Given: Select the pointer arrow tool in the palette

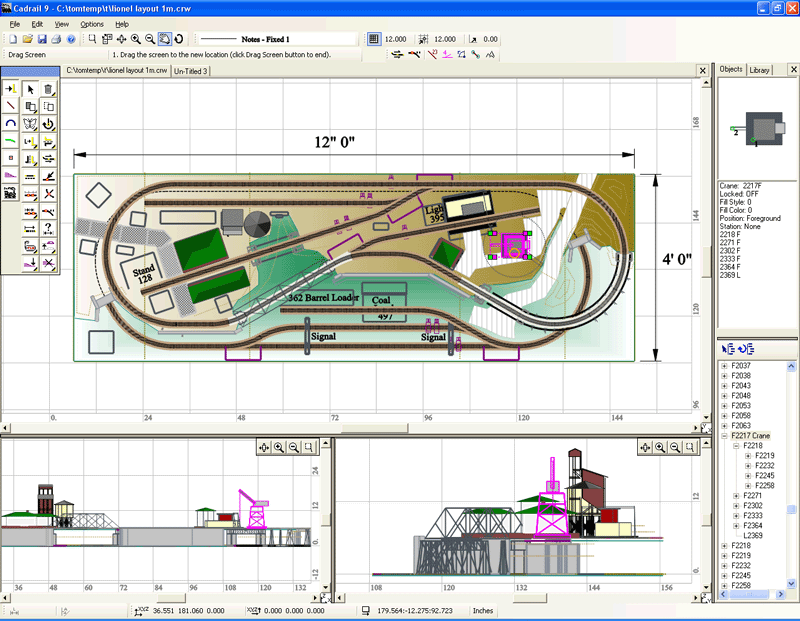Looking at the screenshot, I should click(30, 89).
